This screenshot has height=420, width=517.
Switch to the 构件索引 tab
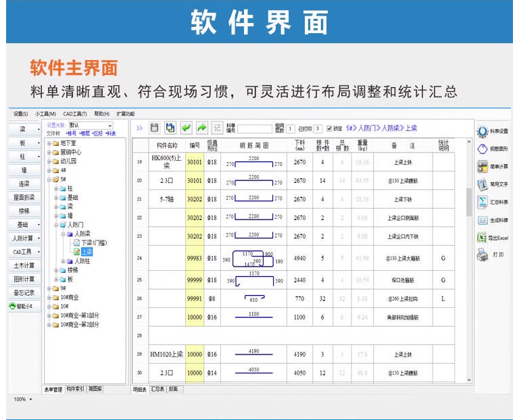click(x=75, y=389)
